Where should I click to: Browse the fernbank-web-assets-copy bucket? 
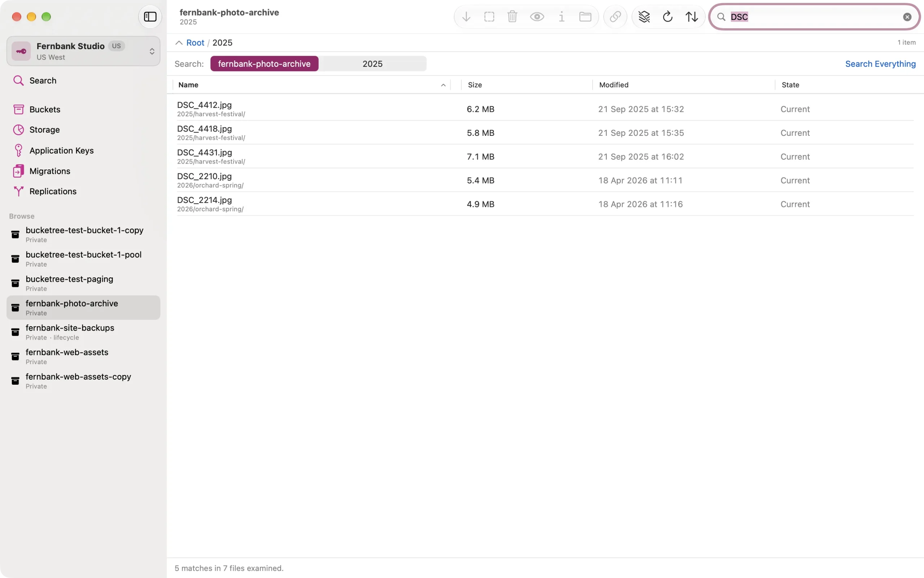(83, 381)
